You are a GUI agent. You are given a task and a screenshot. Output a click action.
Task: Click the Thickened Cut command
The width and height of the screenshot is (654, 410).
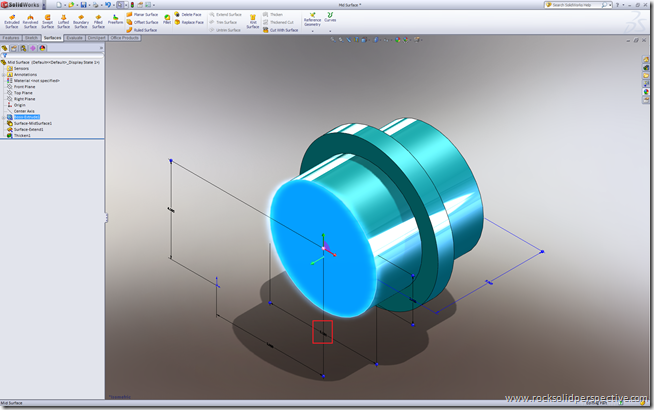pos(278,22)
